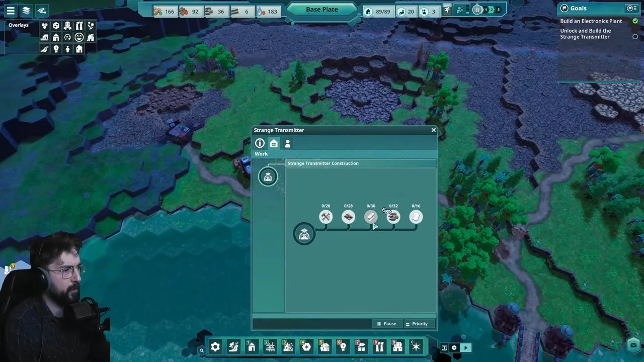Click the settings gear in build toolbar
The height and width of the screenshot is (362, 644).
[215, 346]
